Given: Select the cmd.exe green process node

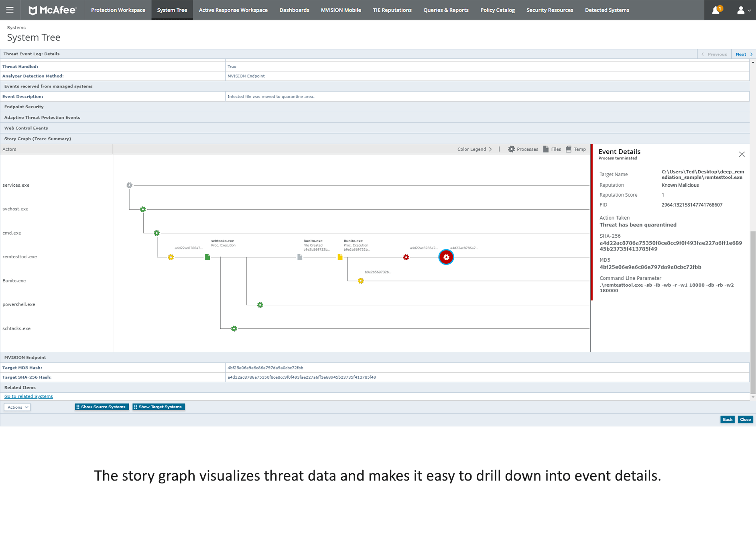Looking at the screenshot, I should [157, 233].
